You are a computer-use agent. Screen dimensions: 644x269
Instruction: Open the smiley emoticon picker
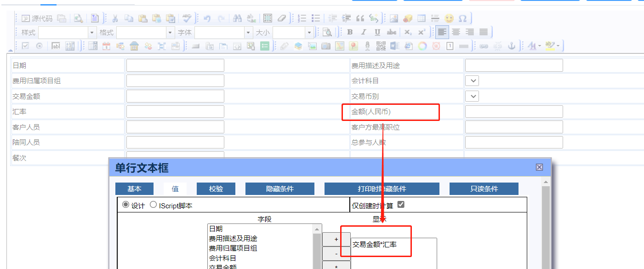(449, 18)
